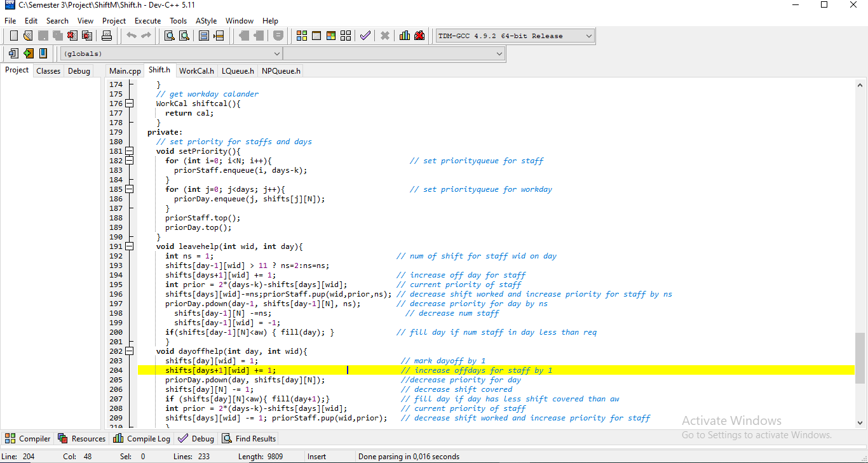Click the Redo arrow icon
The width and height of the screenshot is (868, 463).
(x=146, y=36)
